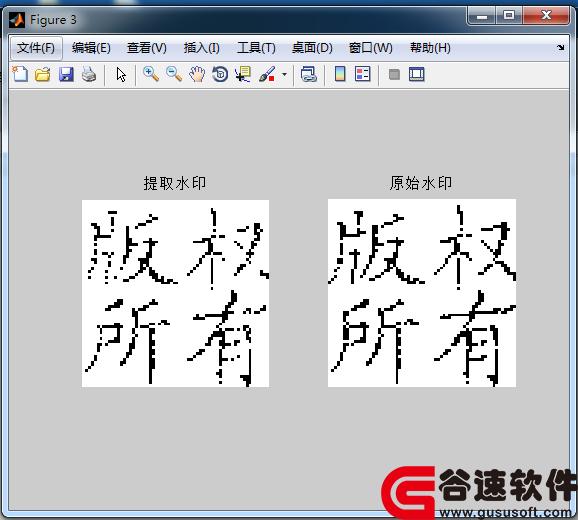Insert Colorbar using toolbar icon
578x520 pixels.
click(x=340, y=74)
